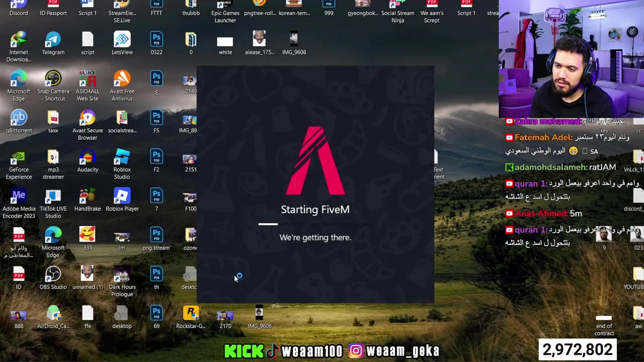Launch Snap Camera shortcut
The image size is (644, 362).
coord(53,86)
